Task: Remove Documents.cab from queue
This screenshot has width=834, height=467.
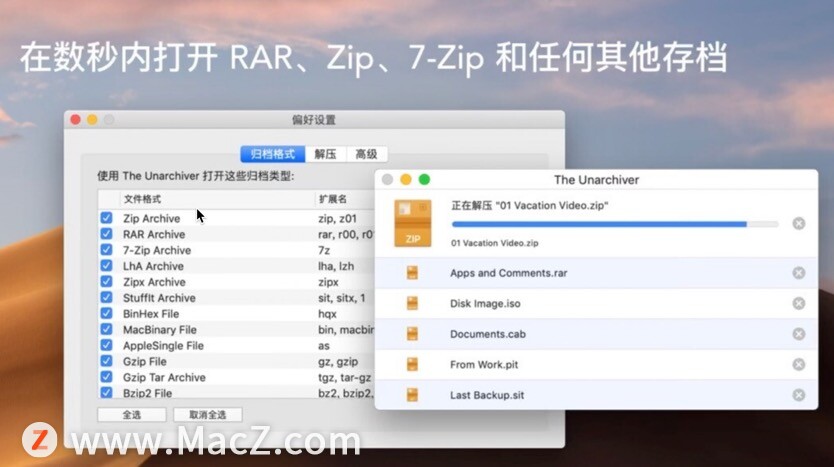Action: (x=798, y=334)
